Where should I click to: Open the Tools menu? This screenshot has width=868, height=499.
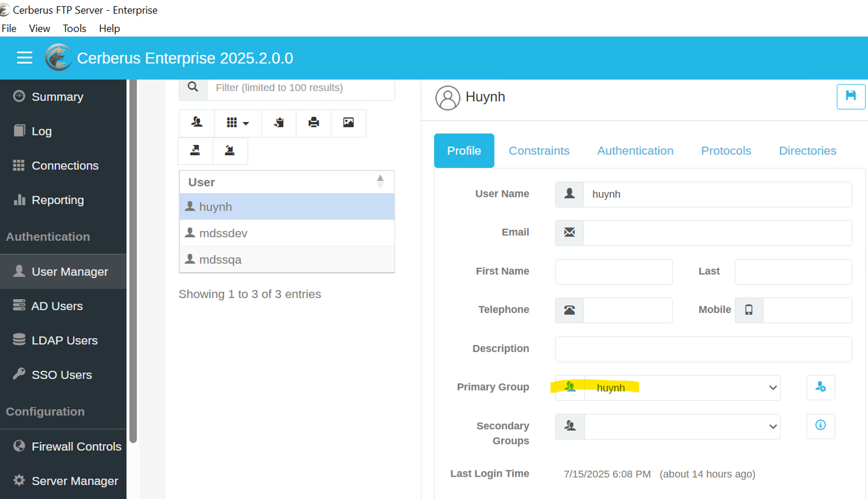pyautogui.click(x=75, y=28)
